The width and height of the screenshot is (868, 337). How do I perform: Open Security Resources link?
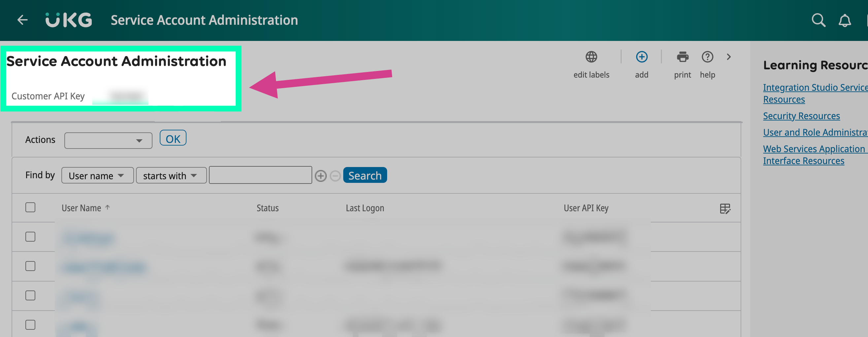[x=801, y=116]
